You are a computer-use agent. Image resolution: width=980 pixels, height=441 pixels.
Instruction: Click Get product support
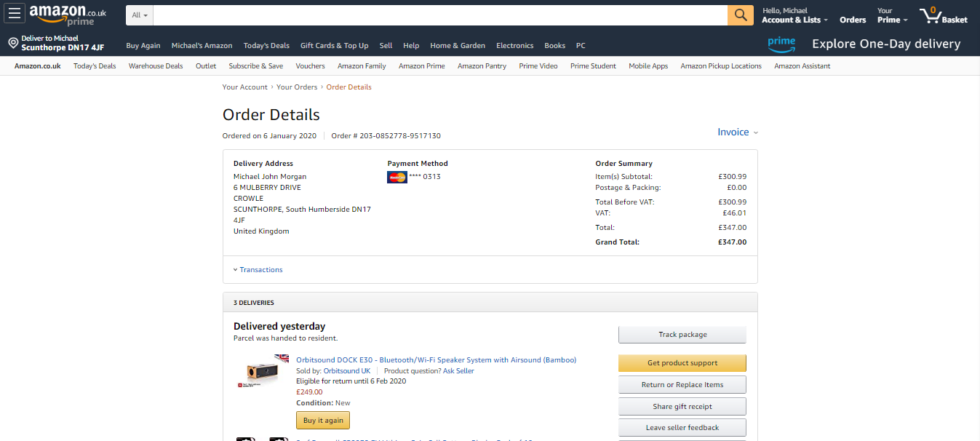(x=682, y=363)
